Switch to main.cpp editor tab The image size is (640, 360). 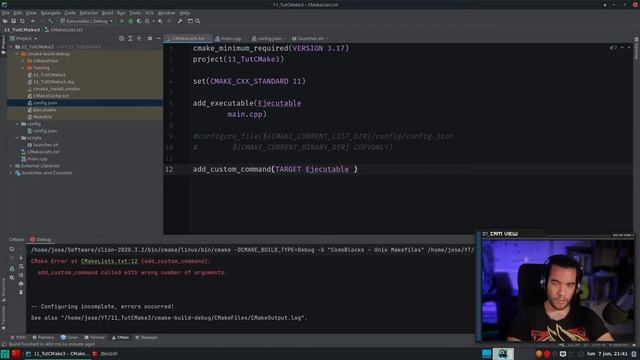[231, 38]
